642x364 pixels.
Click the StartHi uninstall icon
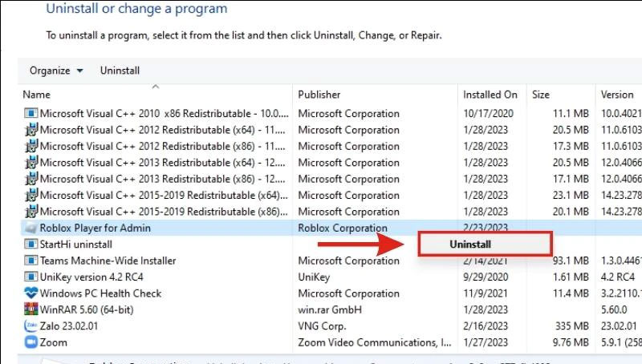[31, 244]
